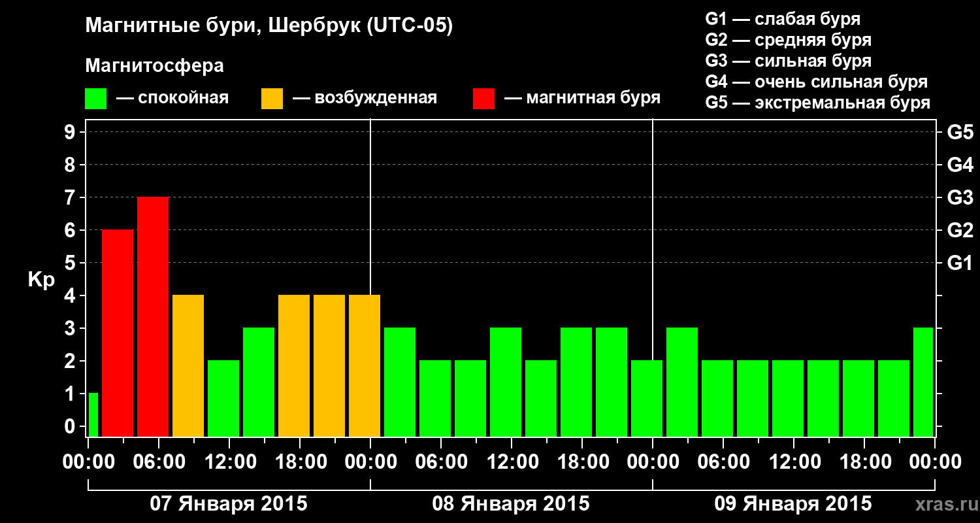
Task: Select the red bar reaching Kp 6
Action: 118,333
